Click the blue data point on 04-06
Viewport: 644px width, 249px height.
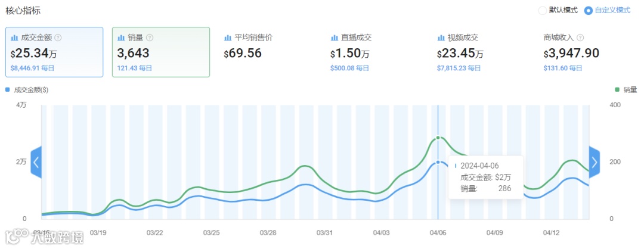(x=438, y=162)
